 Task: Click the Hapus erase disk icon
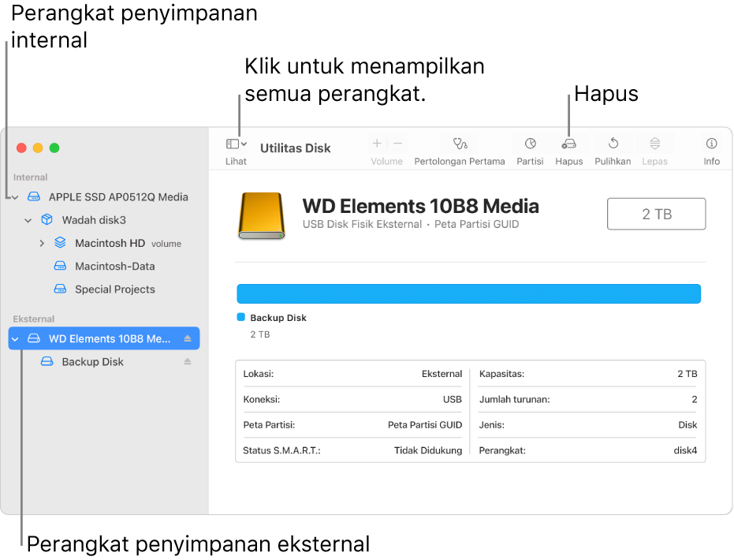coord(568,144)
